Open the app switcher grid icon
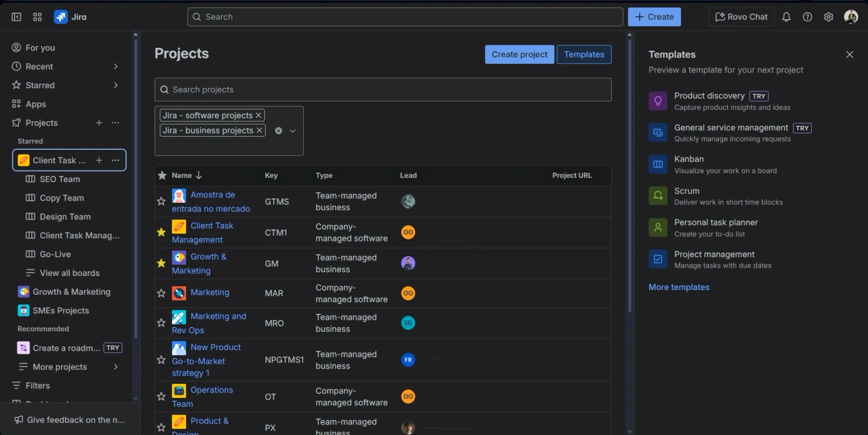868x435 pixels. (38, 17)
